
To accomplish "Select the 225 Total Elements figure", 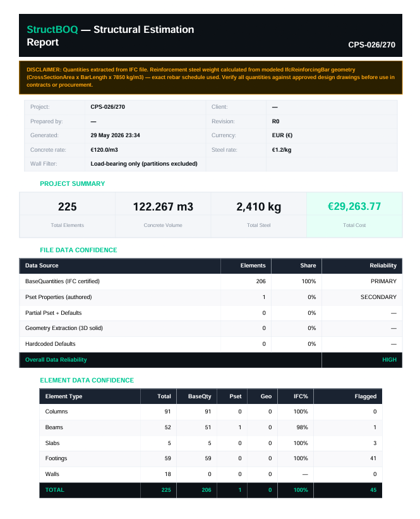I will pos(67,207).
